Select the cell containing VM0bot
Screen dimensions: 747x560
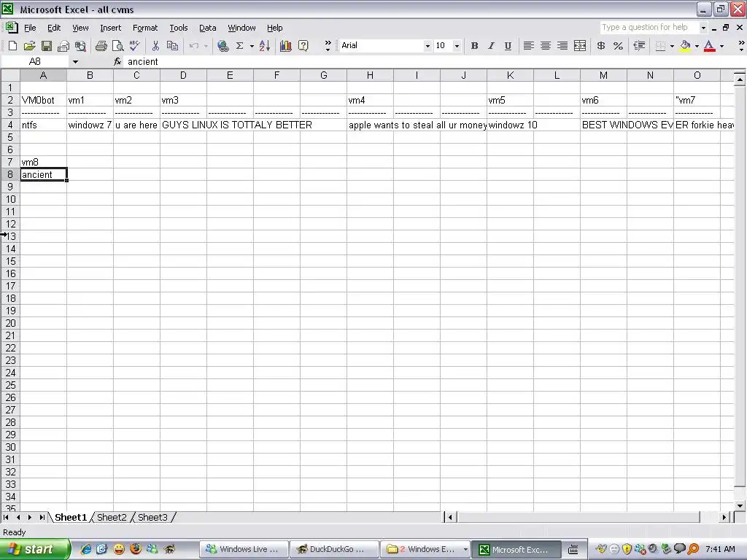(43, 100)
